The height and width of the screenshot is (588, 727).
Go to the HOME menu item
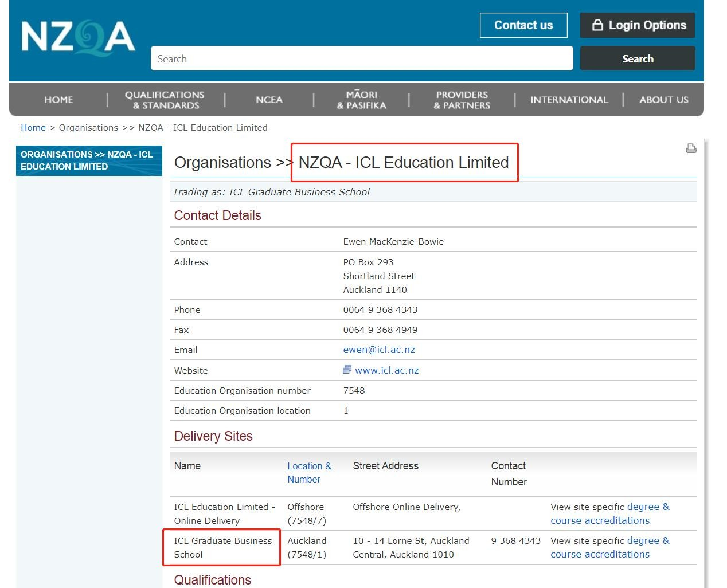click(x=58, y=100)
